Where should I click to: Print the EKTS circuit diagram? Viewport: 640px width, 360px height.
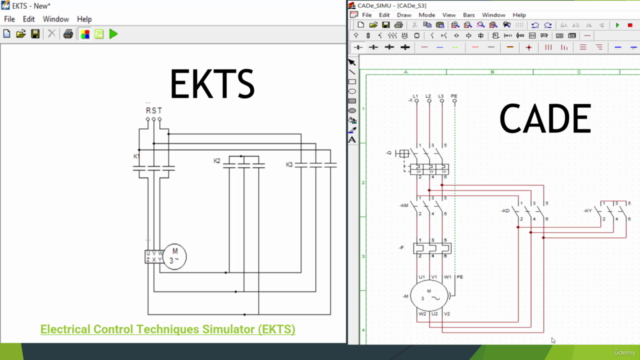click(68, 34)
